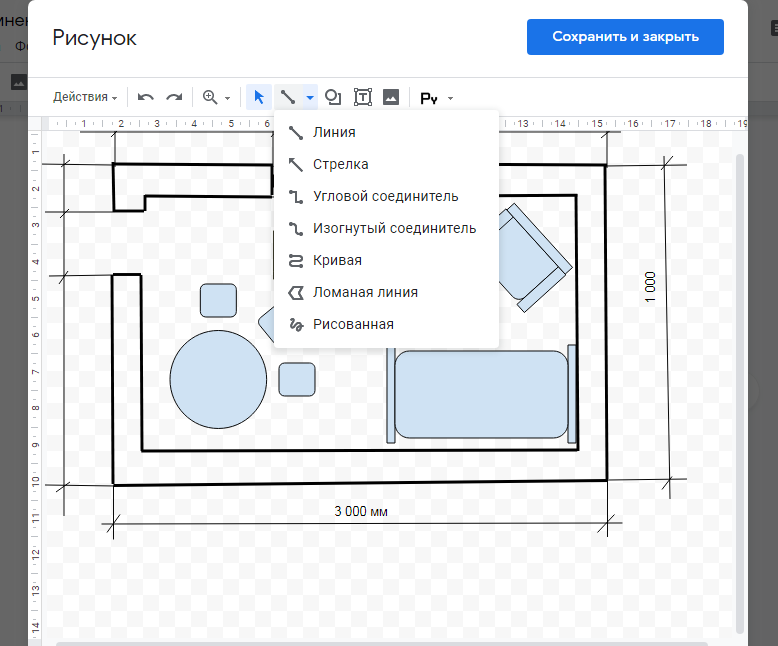Click the Redo arrow icon
778x646 pixels.
174,97
